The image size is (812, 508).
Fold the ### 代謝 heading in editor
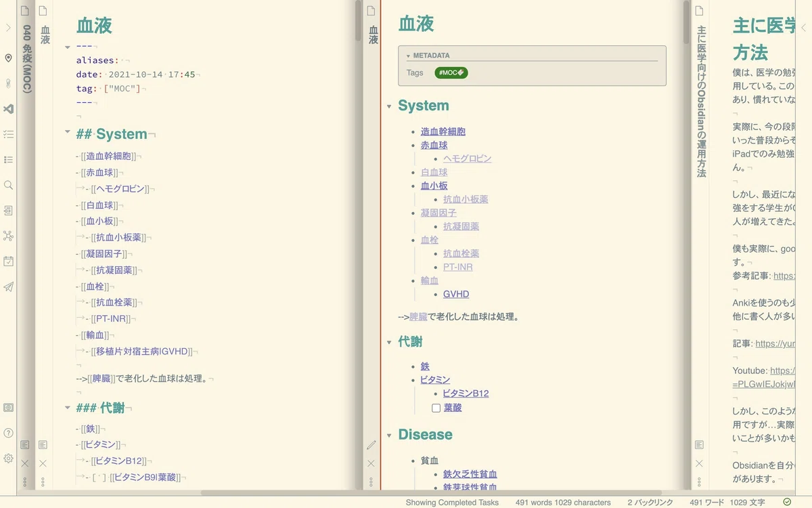68,407
